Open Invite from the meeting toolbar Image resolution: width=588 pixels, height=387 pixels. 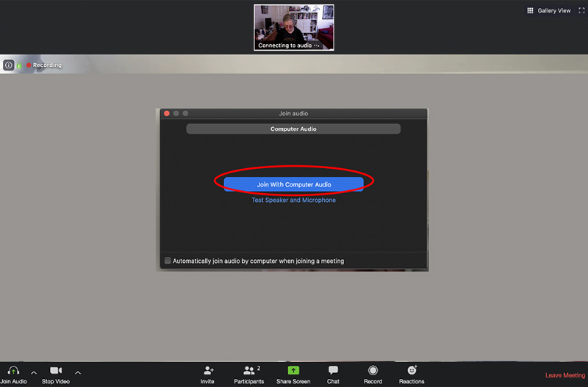click(208, 375)
